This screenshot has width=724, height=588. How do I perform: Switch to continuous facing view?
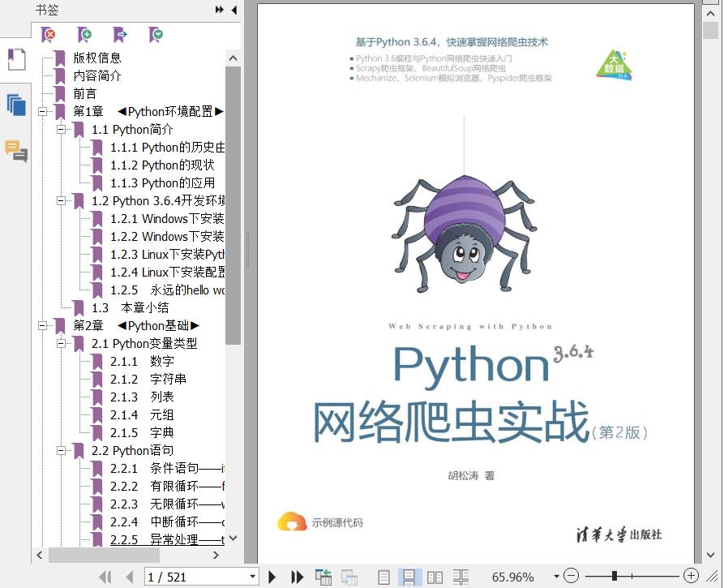tap(461, 577)
